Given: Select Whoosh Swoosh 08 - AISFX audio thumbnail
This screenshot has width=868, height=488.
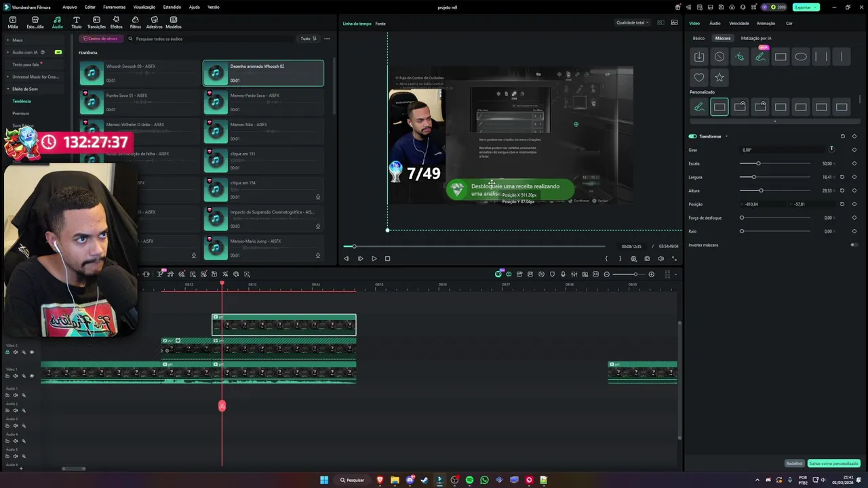Looking at the screenshot, I should point(92,73).
